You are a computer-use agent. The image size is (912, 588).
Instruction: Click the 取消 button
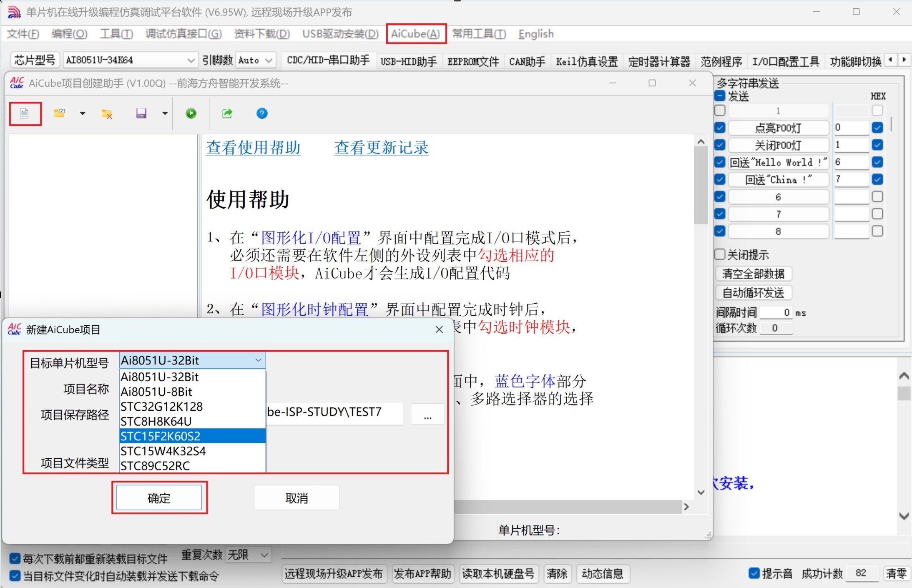pyautogui.click(x=296, y=498)
